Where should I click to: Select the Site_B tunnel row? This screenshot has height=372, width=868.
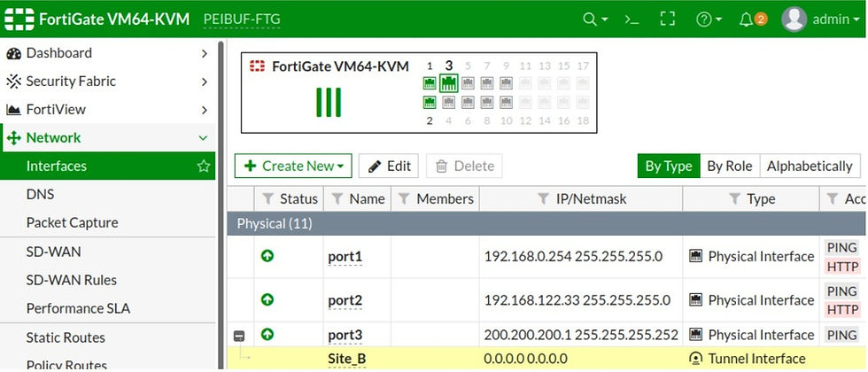(546, 359)
